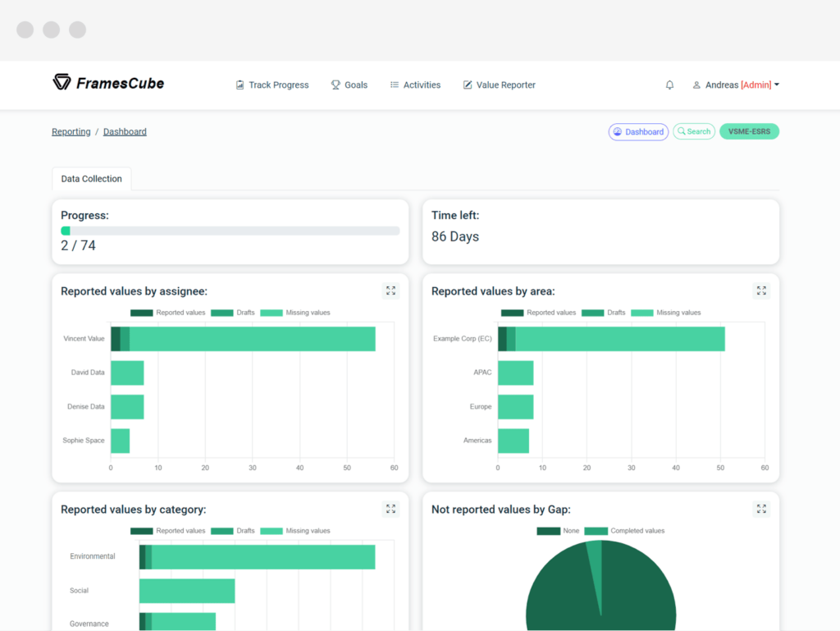The height and width of the screenshot is (631, 840).
Task: Expand the Reported values by category chart
Action: (x=390, y=509)
